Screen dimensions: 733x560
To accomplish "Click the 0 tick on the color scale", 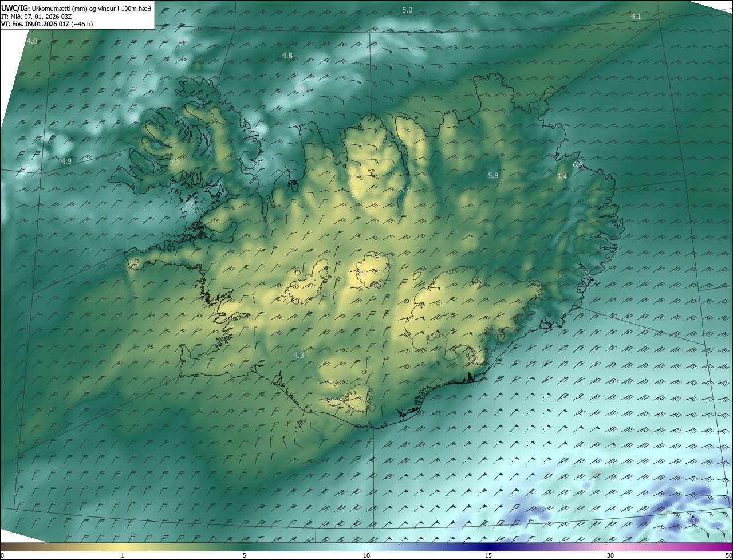I will pyautogui.click(x=2, y=556).
